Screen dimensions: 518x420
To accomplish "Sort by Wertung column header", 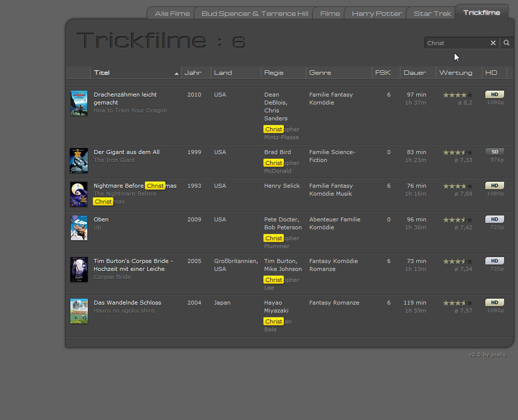I will coord(459,73).
